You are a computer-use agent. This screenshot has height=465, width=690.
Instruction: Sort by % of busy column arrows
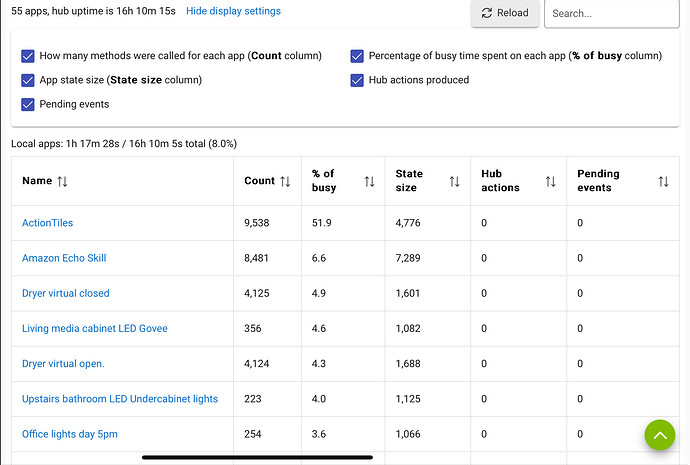370,181
